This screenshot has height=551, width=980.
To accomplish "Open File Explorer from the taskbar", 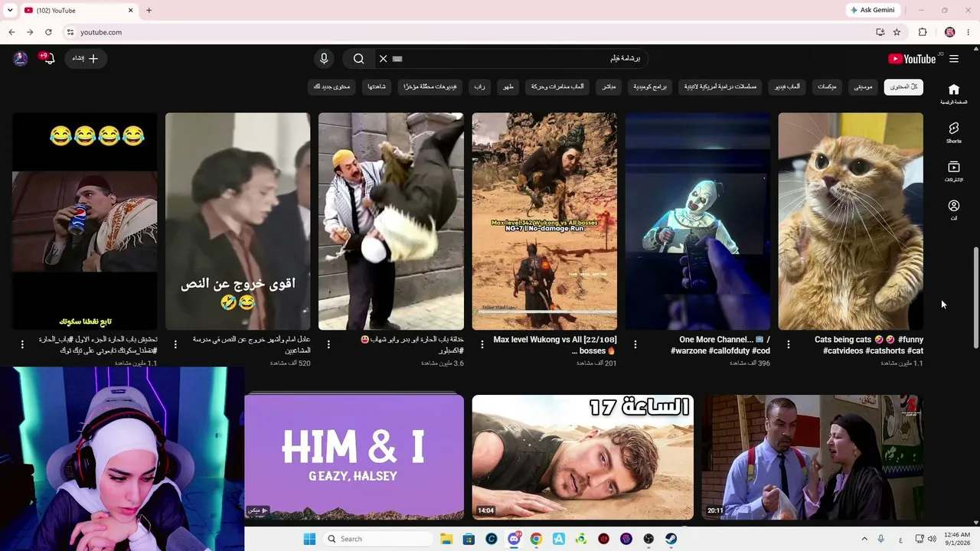I will tap(446, 539).
